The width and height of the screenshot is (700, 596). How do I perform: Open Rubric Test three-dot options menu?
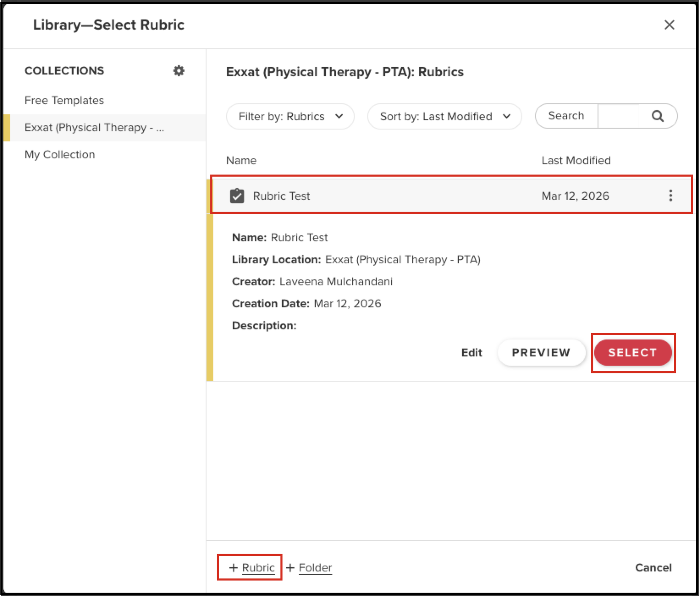click(670, 196)
